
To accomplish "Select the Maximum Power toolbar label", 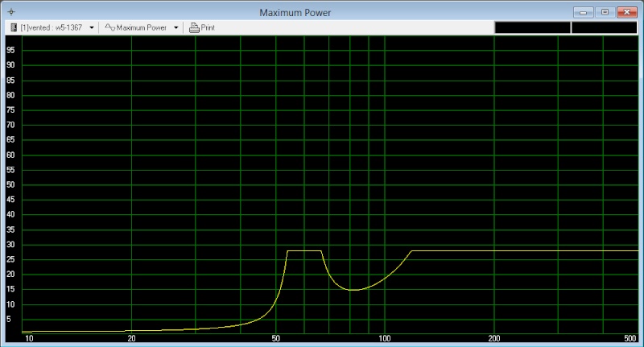I will [x=142, y=27].
